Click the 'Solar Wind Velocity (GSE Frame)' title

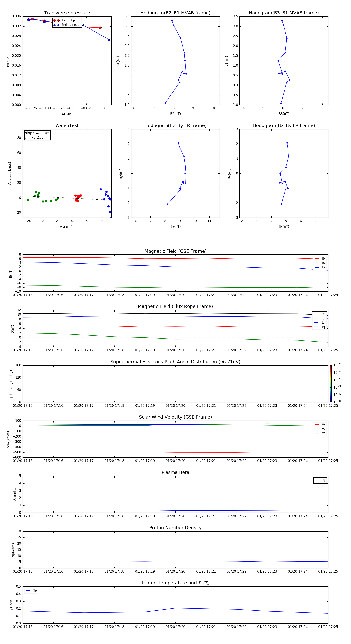pos(175,417)
